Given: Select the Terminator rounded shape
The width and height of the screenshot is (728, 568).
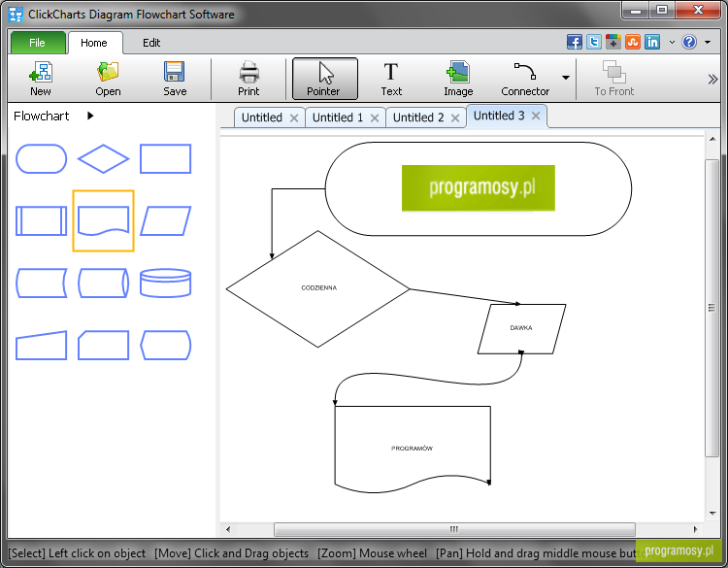Looking at the screenshot, I should [x=42, y=159].
